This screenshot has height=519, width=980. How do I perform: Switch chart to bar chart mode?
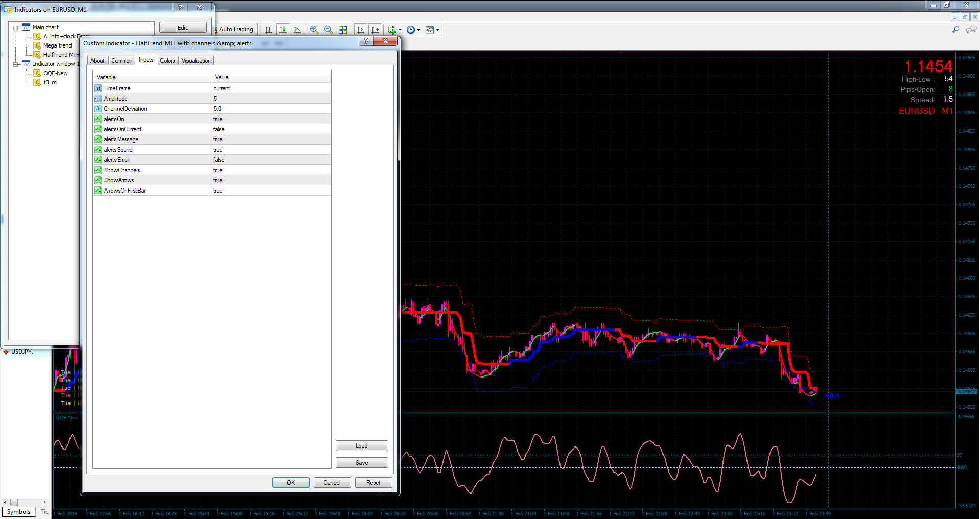[269, 30]
